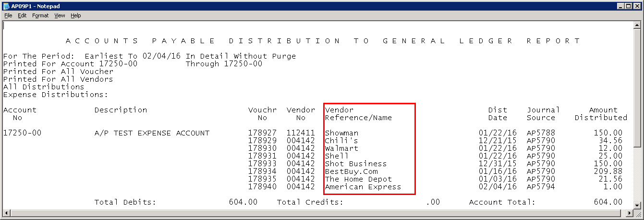Click 'A/P TEST EXPENSE ACCOUNT' description

tap(152, 133)
